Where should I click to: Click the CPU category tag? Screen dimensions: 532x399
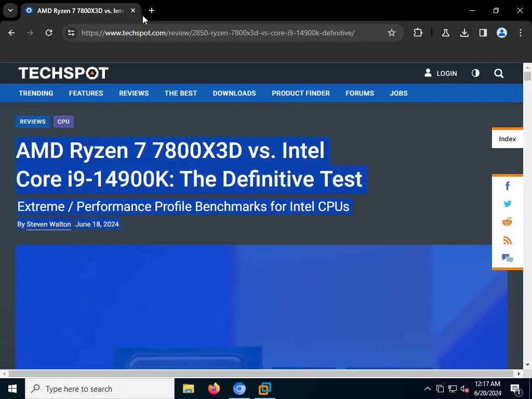tap(63, 122)
